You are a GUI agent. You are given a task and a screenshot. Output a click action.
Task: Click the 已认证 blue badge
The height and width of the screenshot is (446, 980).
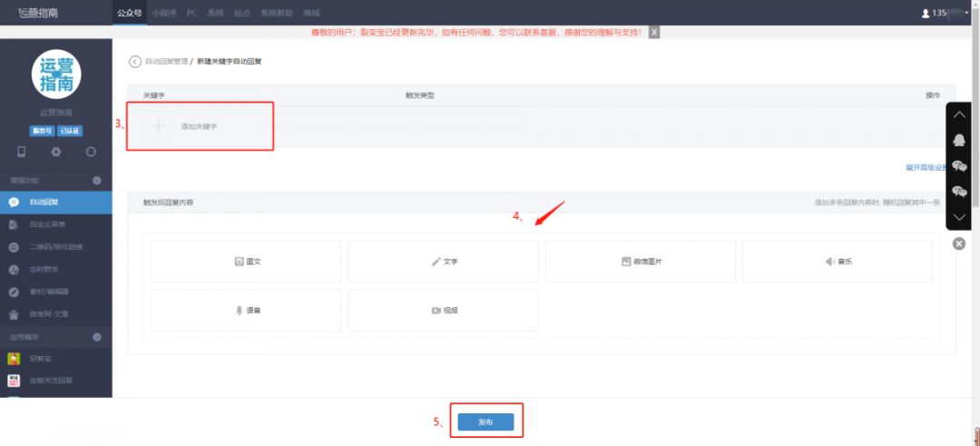pos(70,131)
